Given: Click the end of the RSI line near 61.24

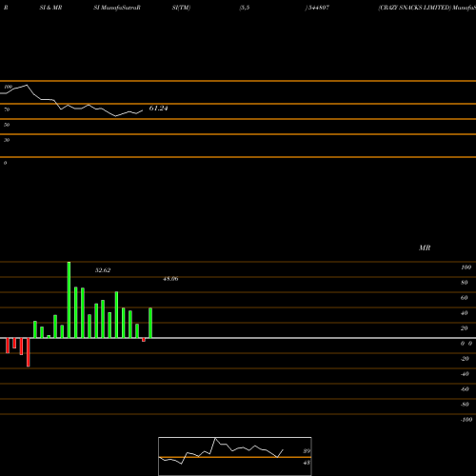Looking at the screenshot, I should click(142, 110).
